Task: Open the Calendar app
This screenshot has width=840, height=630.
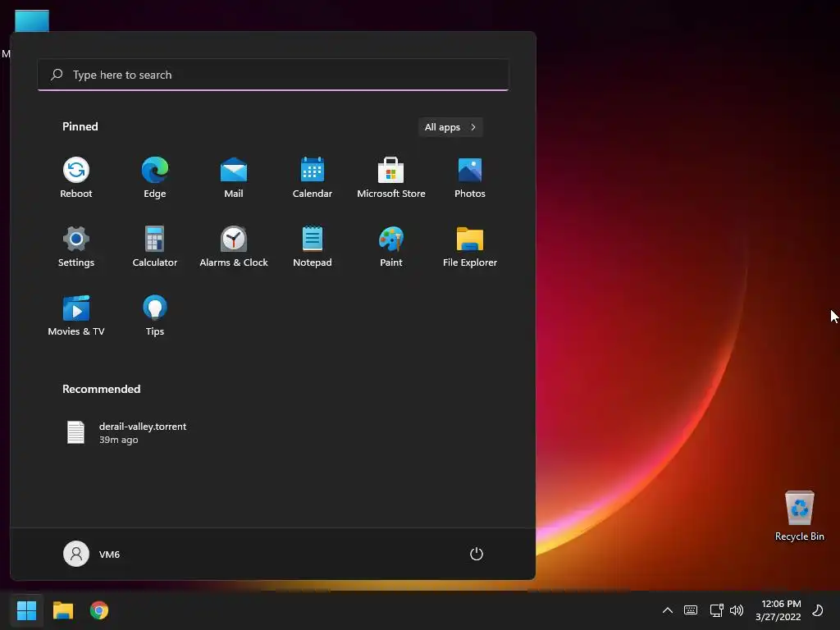Action: (313, 178)
